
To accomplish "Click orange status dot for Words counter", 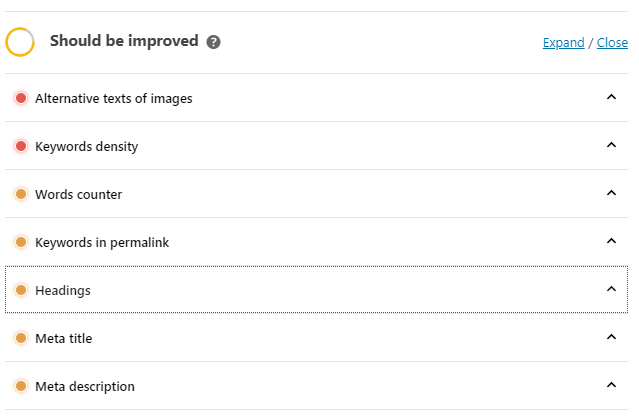I will pyautogui.click(x=21, y=194).
